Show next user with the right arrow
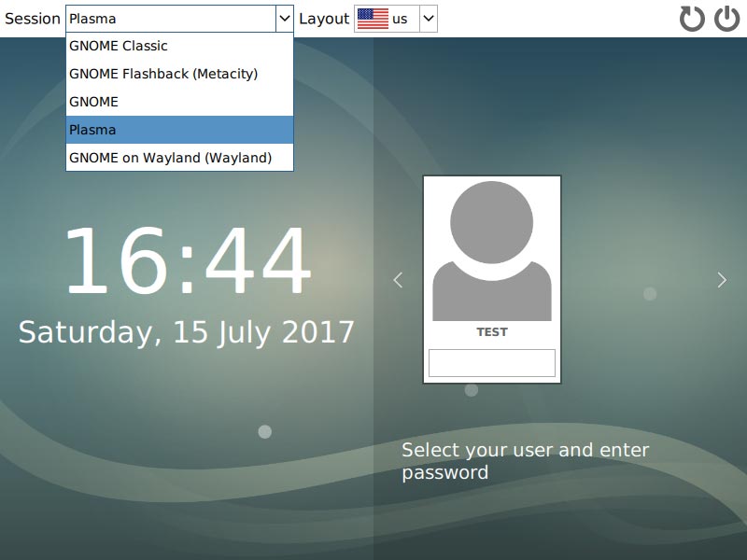Image resolution: width=747 pixels, height=560 pixels. tap(722, 280)
